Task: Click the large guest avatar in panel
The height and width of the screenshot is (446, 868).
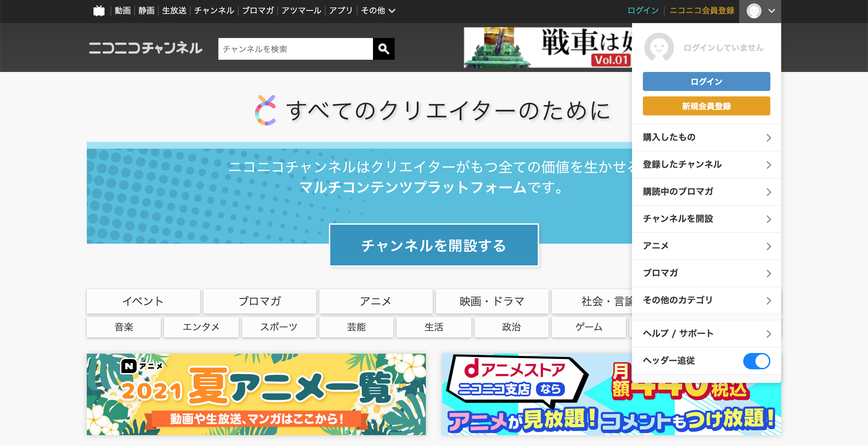Action: 659,48
